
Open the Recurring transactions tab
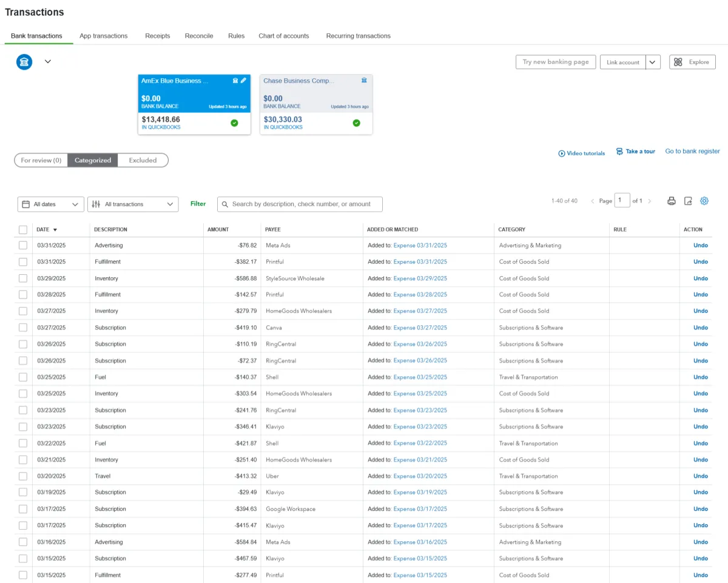pyautogui.click(x=359, y=36)
